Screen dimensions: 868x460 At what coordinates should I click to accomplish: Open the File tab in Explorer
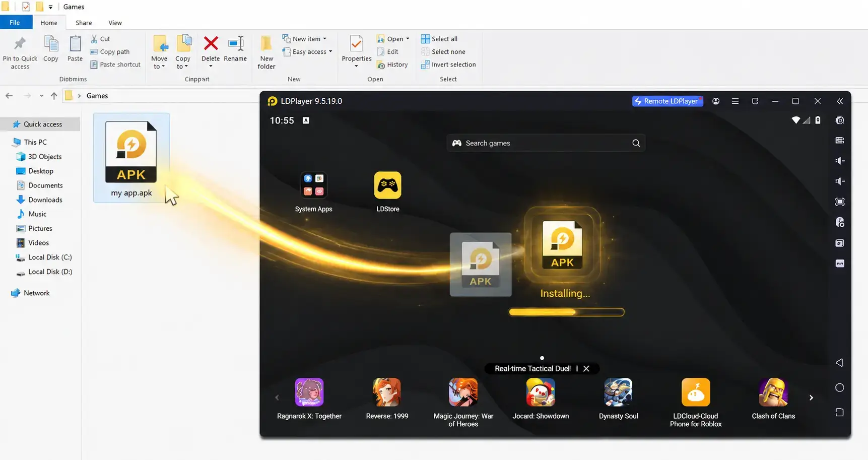coord(15,23)
